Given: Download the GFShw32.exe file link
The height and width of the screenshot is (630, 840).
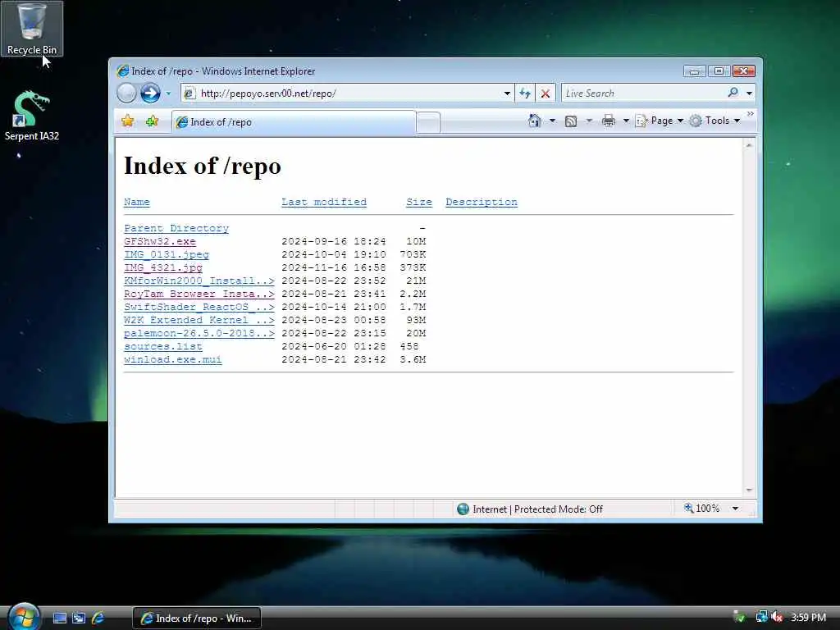Looking at the screenshot, I should click(x=160, y=242).
